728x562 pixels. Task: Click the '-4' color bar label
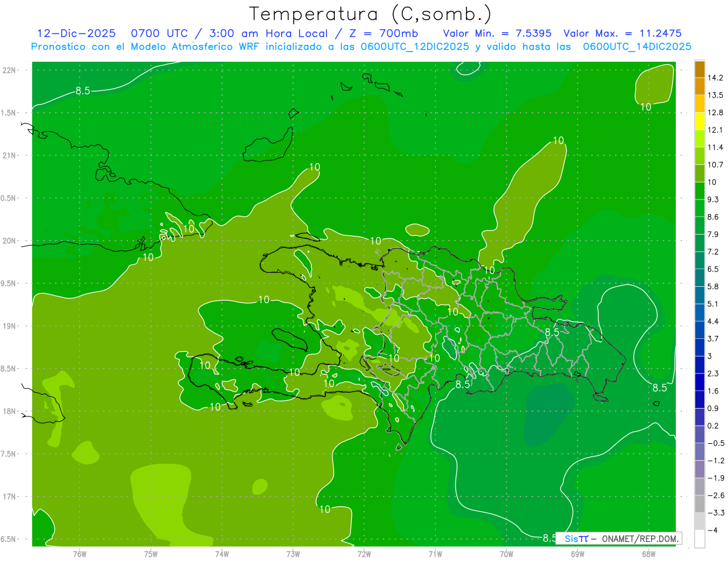point(712,530)
